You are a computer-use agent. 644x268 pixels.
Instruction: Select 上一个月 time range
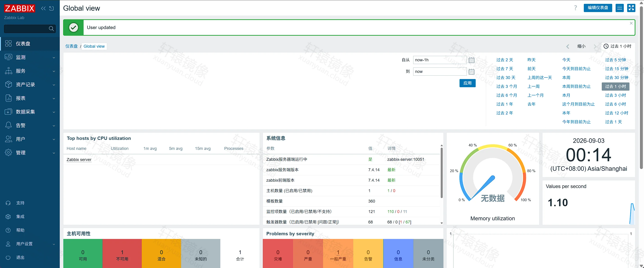(535, 95)
